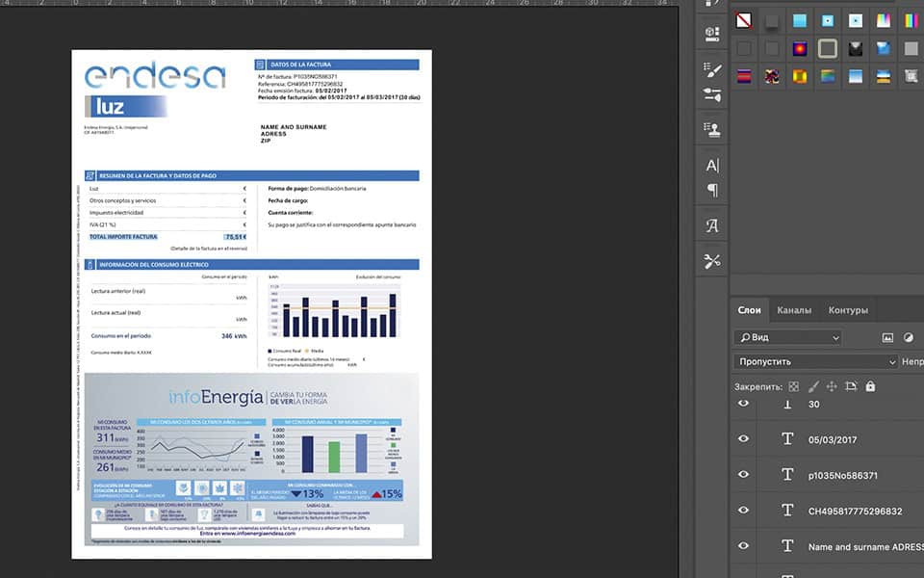Hide the Name and surname text layer
The height and width of the screenshot is (578, 924).
click(744, 546)
